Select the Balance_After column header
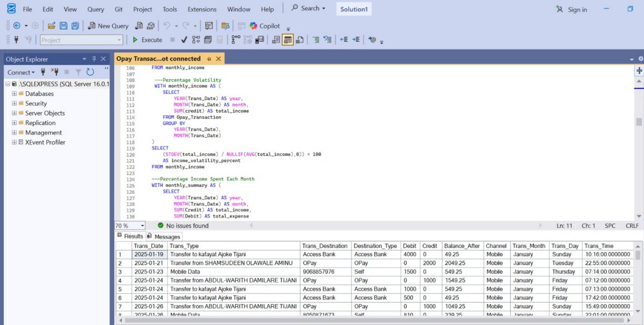The height and width of the screenshot is (325, 644). tap(463, 245)
